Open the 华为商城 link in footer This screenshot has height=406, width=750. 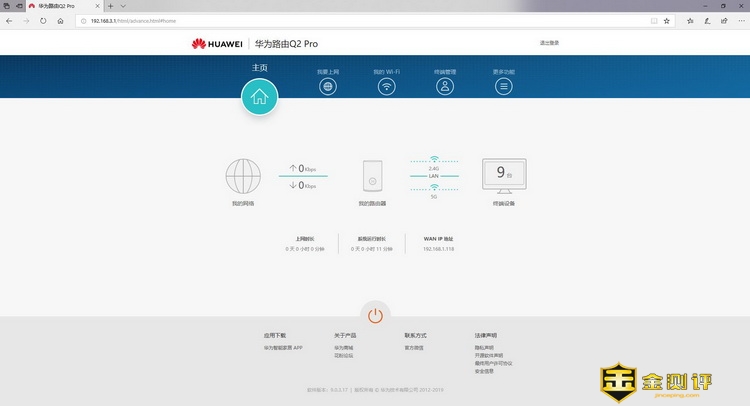pyautogui.click(x=343, y=348)
